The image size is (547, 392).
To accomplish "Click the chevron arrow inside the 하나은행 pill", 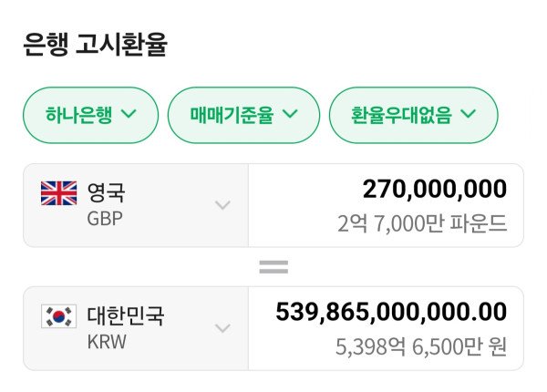I will coord(129,115).
